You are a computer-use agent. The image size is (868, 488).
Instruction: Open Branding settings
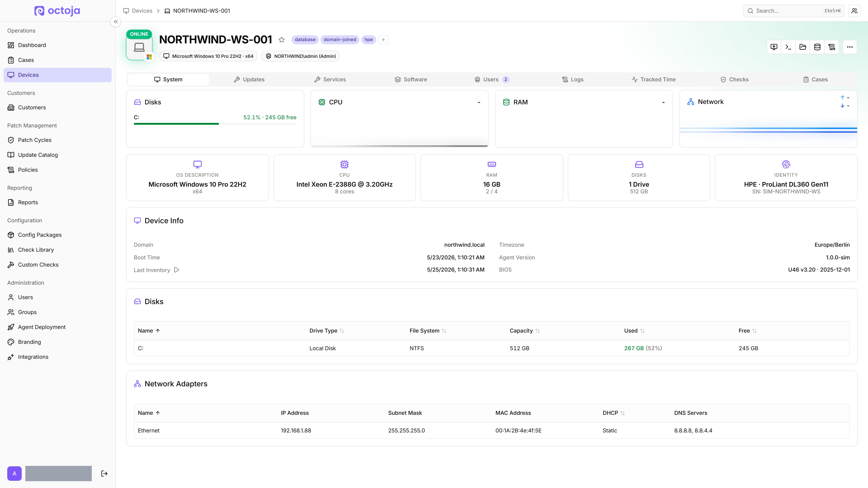pyautogui.click(x=58, y=342)
